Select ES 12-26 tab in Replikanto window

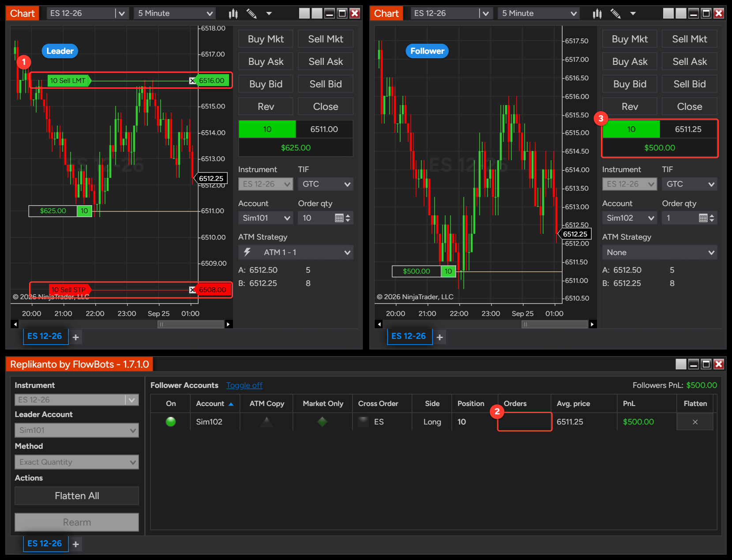coord(45,544)
